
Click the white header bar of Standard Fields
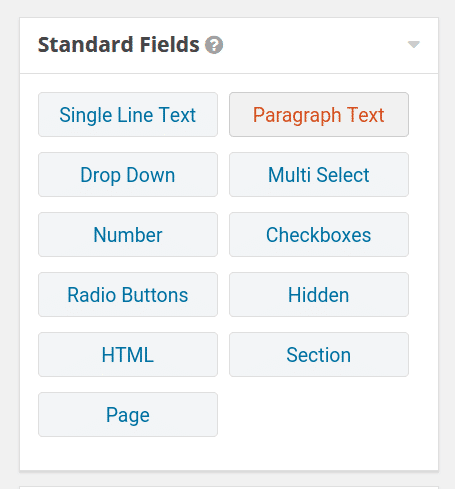229,45
